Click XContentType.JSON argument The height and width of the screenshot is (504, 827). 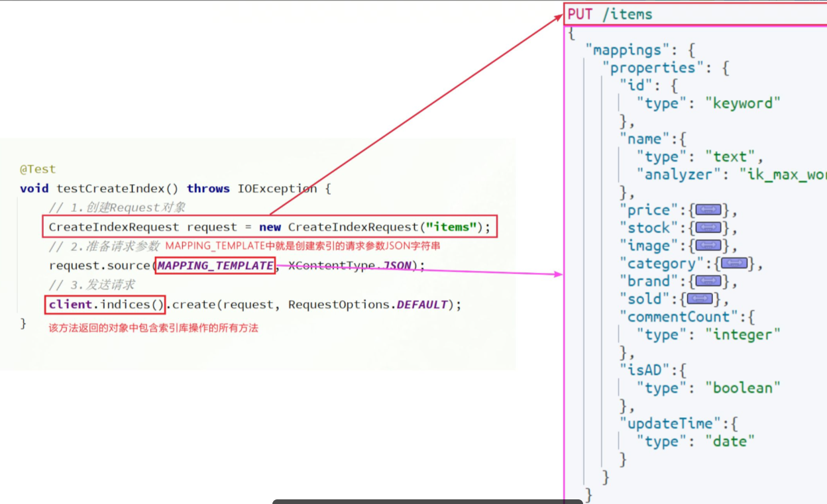[351, 266]
